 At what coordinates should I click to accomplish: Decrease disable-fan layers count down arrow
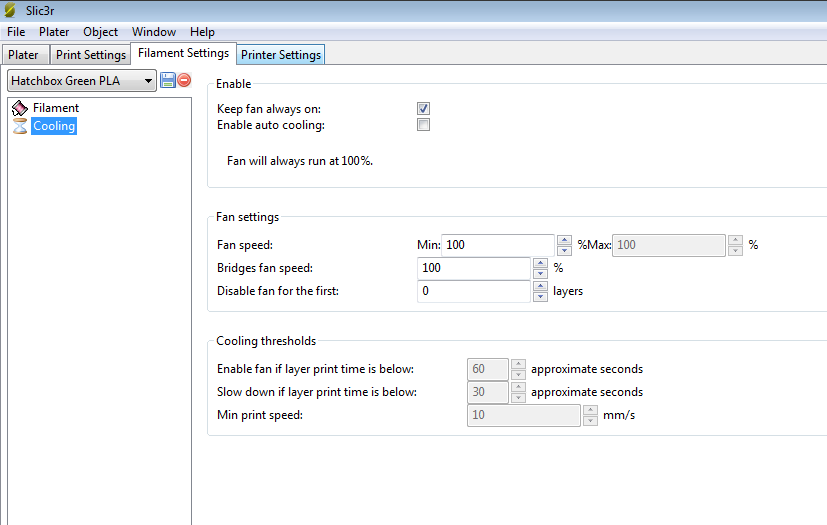(540, 297)
